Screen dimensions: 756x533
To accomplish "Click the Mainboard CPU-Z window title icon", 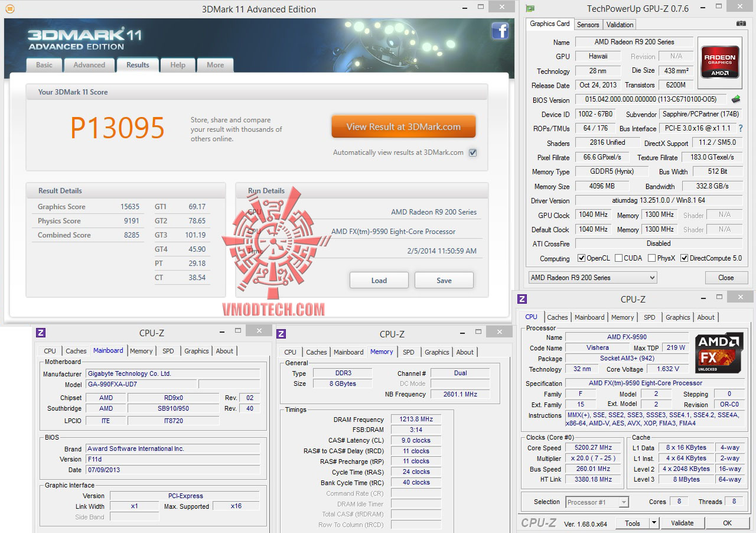I will (x=41, y=333).
